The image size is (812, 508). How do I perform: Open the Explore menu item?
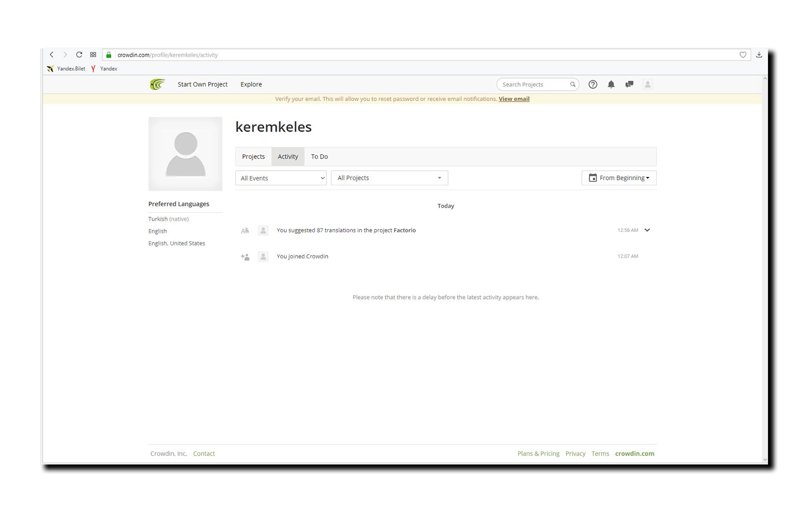point(251,84)
